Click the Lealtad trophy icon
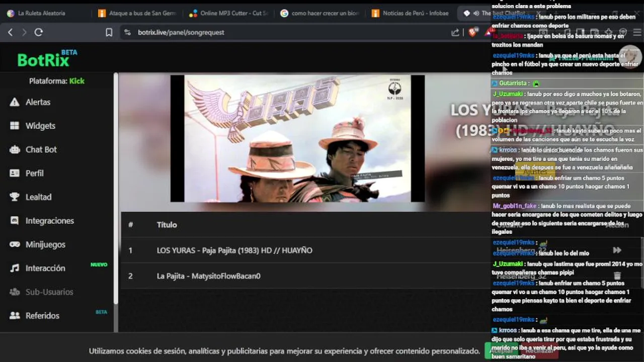Viewport: 644px width, 362px height. 15,197
